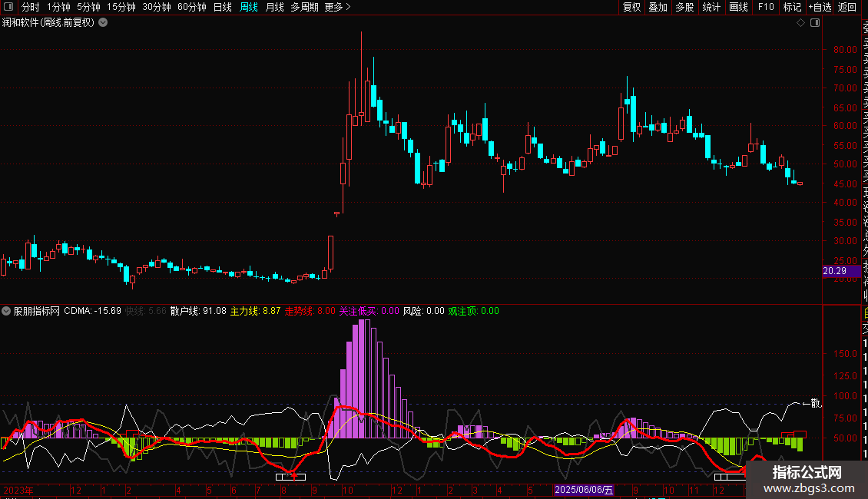This screenshot has width=868, height=499.
Task: Select the 60分钟 period tab
Action: [191, 7]
